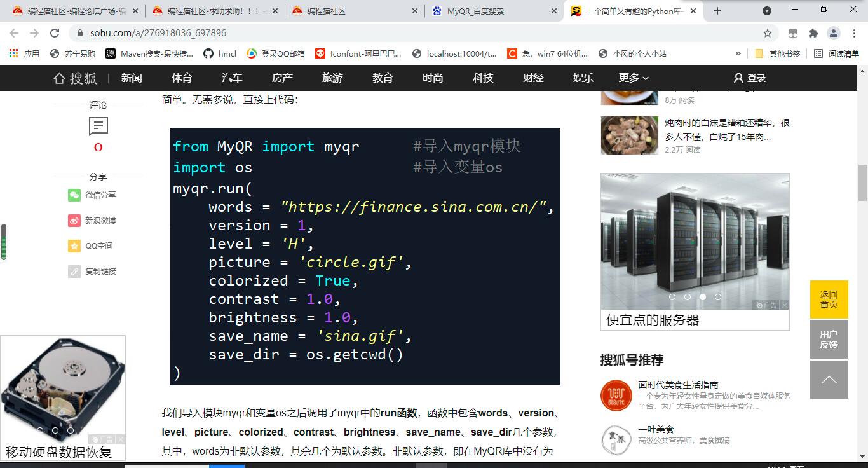Visit the 科技 channel
Viewport: 868px width, 468px height.
coord(483,78)
